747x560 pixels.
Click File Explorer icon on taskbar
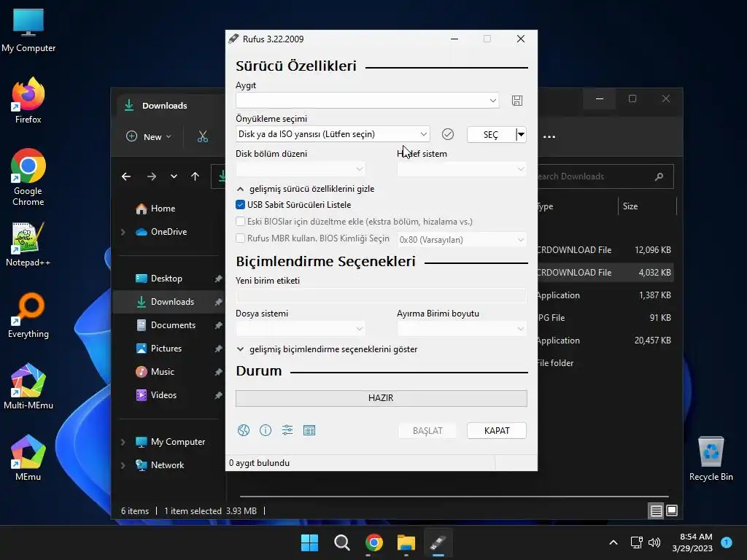coord(406,542)
